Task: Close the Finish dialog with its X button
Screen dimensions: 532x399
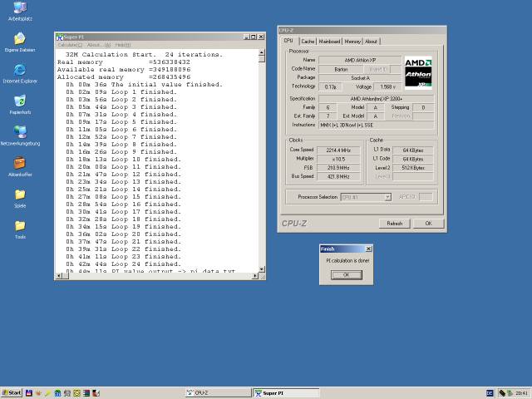Action: coord(368,249)
